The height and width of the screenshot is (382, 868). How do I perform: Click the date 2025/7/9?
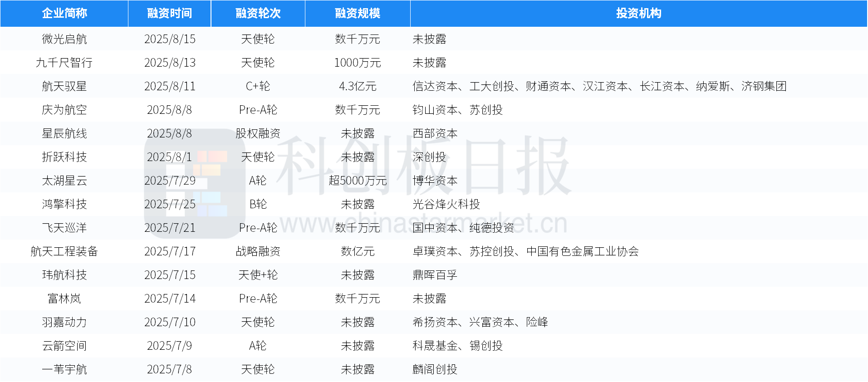point(170,346)
